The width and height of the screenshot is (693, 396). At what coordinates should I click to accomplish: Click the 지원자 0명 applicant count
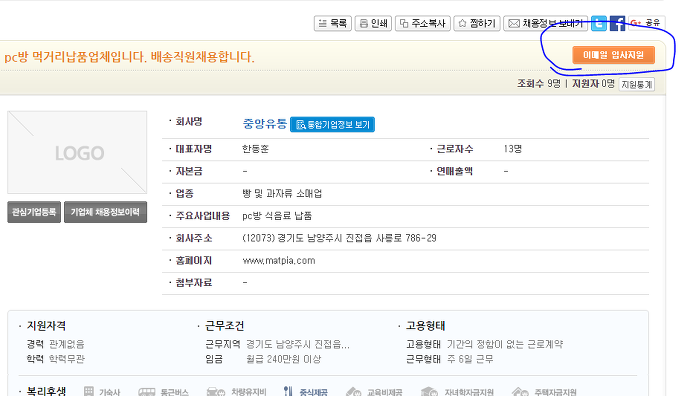click(593, 84)
